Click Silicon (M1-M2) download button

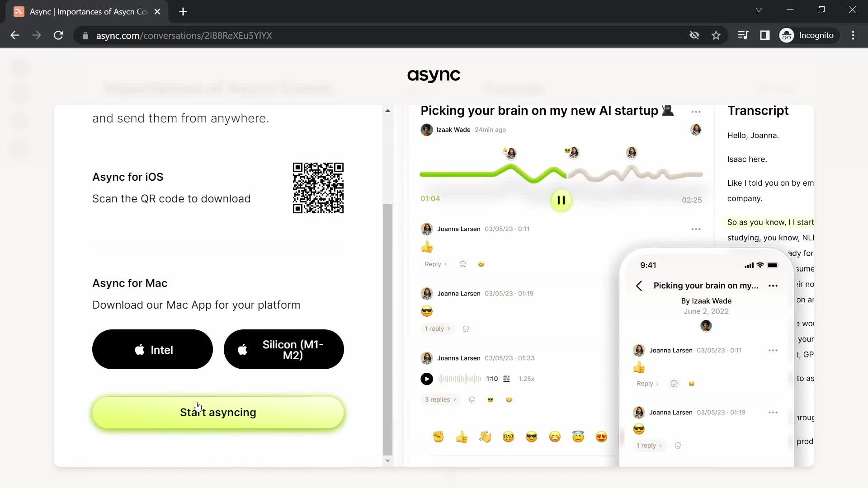[284, 349]
